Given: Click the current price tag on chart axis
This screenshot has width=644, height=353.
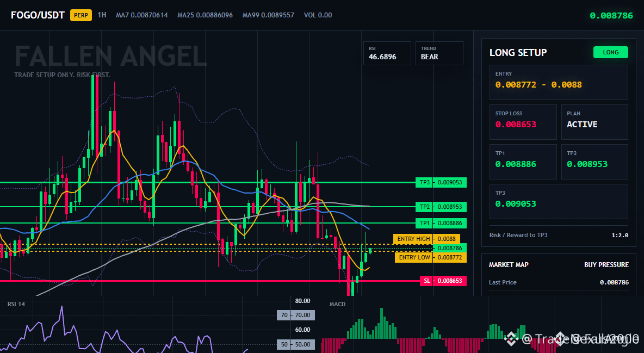Looking at the screenshot, I should (450, 248).
